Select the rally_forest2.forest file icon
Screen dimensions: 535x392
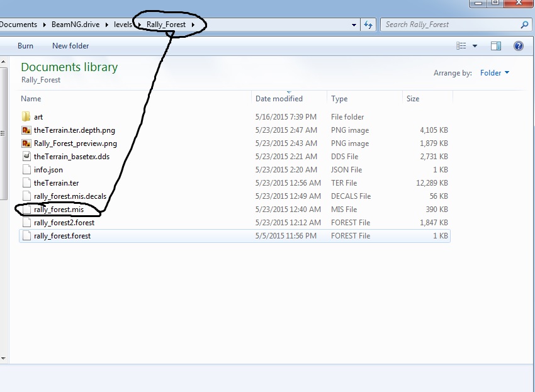coord(26,223)
